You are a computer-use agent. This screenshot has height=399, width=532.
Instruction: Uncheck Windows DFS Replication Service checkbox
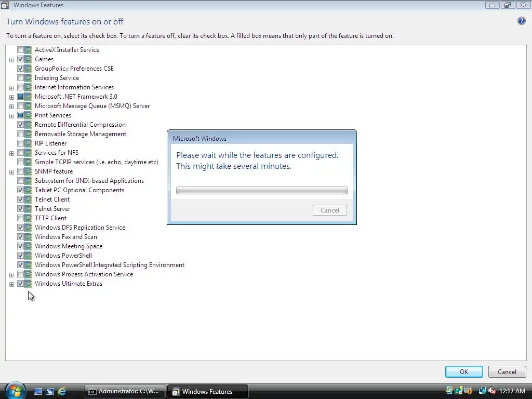[x=20, y=228]
